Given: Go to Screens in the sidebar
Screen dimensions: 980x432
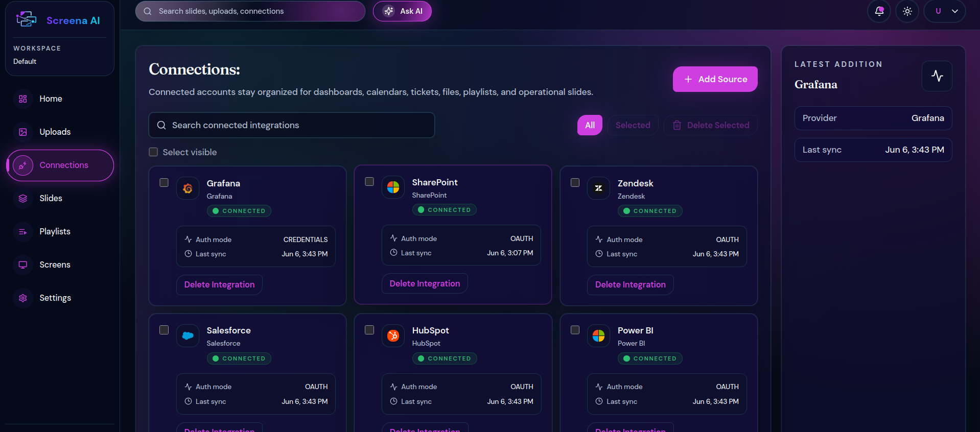Looking at the screenshot, I should [59, 265].
